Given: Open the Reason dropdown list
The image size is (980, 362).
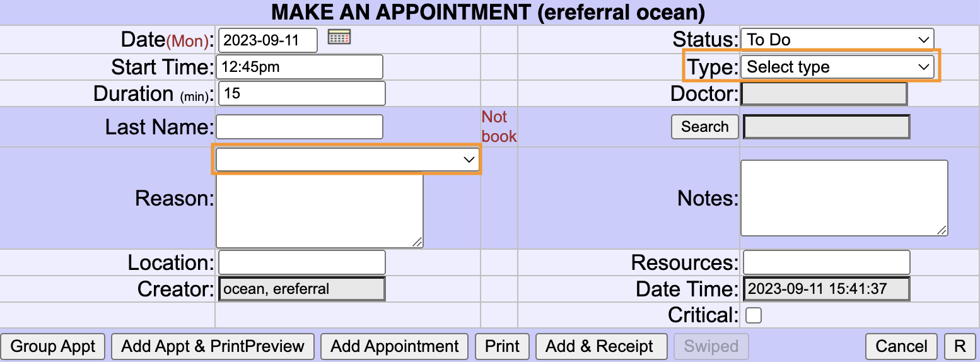Looking at the screenshot, I should pos(347,160).
